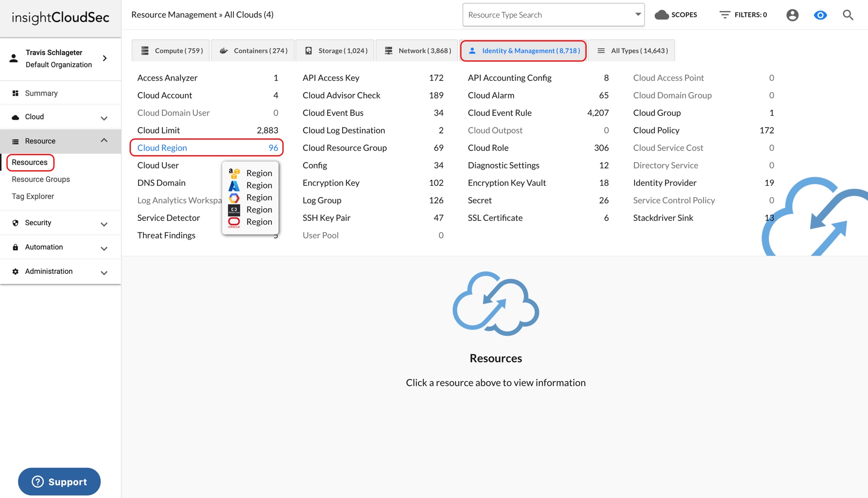Open the API Access Key resource type
Screen dimensions: 868x498
click(373, 78)
